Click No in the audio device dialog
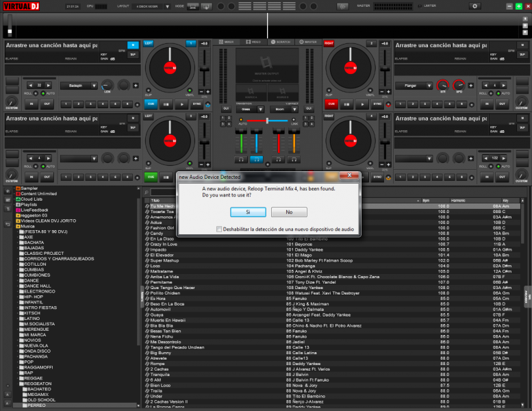 [289, 212]
